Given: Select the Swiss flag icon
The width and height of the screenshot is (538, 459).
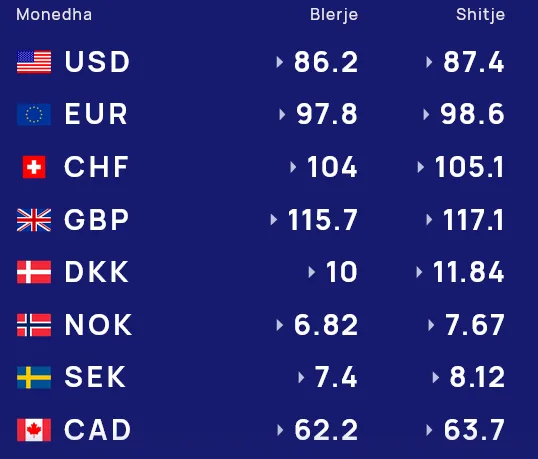Looking at the screenshot, I should [x=34, y=167].
